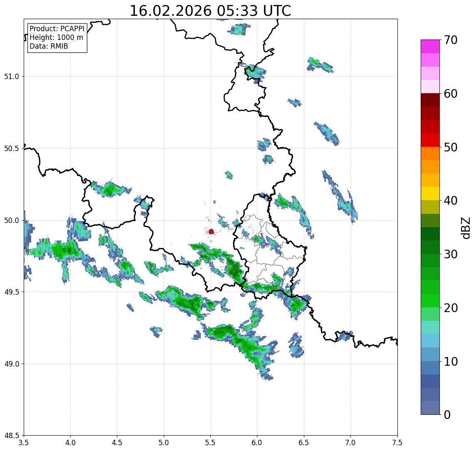Screen dimensions: 476x451
Task: Pick the yellow colorbar segment above 40
Action: tap(430, 193)
